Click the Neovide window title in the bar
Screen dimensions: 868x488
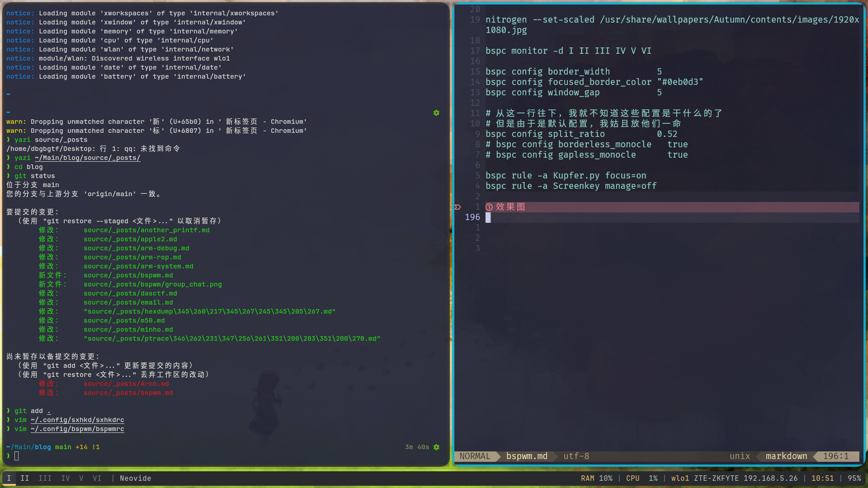tap(135, 478)
